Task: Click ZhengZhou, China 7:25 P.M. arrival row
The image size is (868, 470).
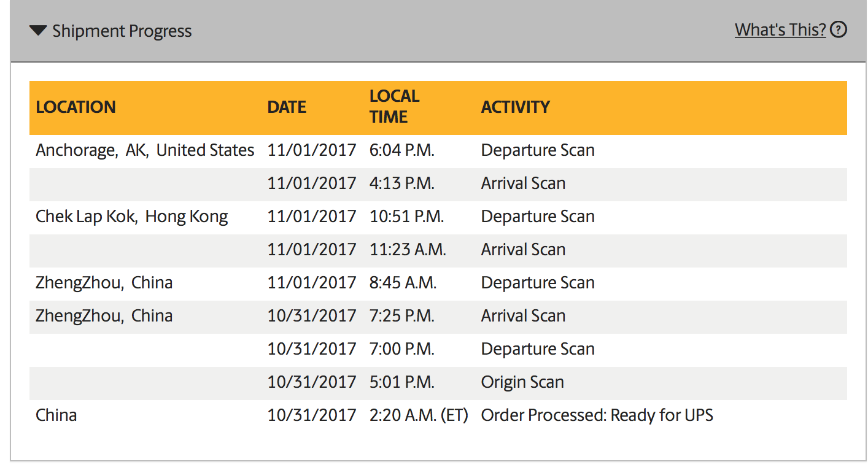Action: 438,317
